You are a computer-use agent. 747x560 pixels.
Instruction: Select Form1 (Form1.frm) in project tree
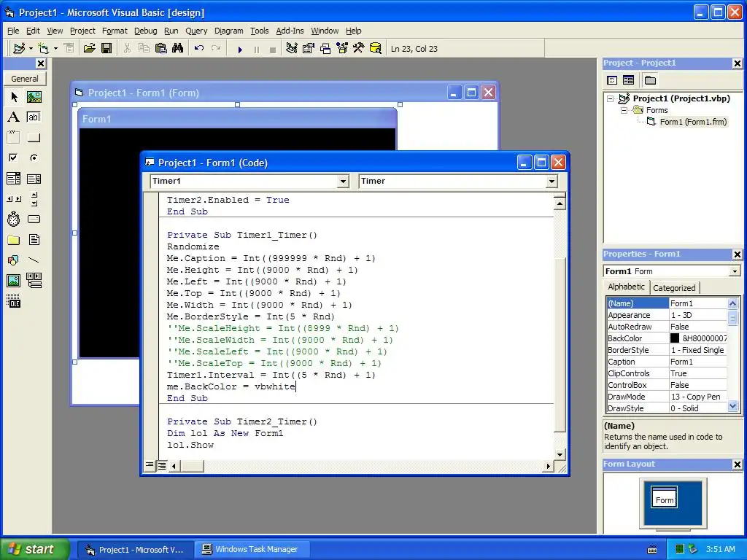point(693,122)
